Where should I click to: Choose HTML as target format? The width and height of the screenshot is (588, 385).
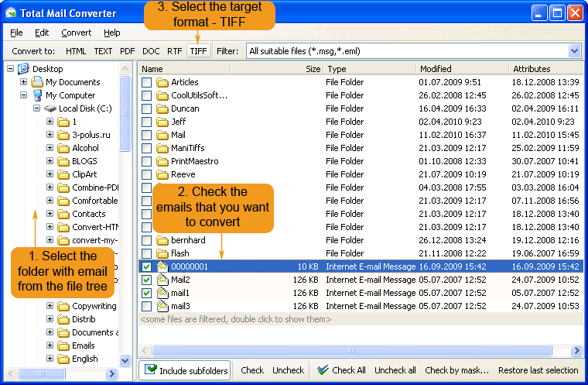point(76,51)
